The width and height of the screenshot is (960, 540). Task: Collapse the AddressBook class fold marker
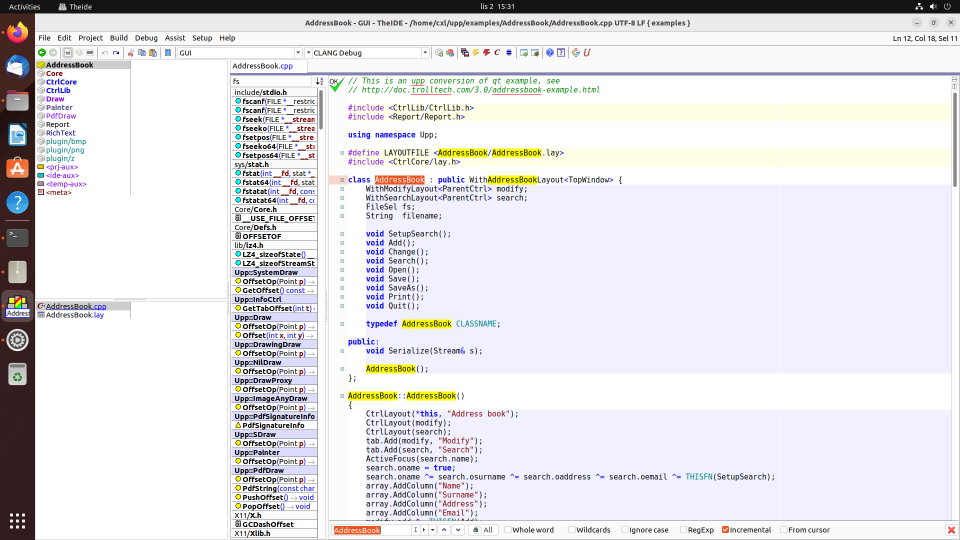tap(342, 180)
